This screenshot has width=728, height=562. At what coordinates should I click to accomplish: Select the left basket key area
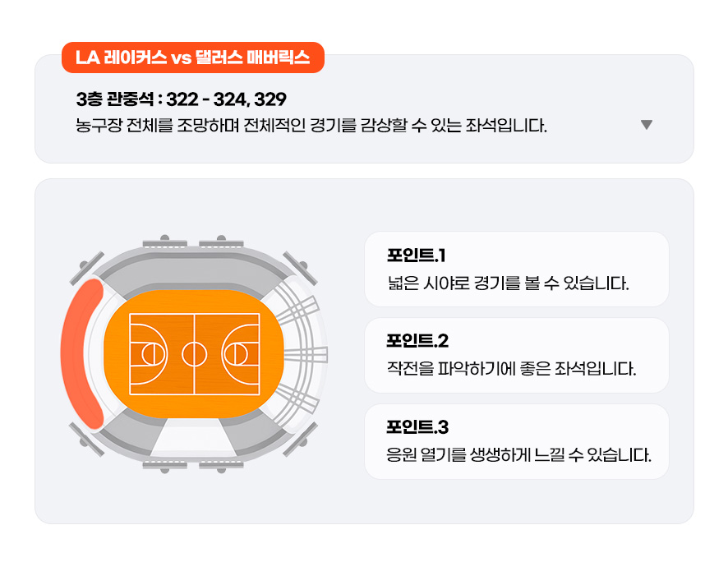pos(148,354)
